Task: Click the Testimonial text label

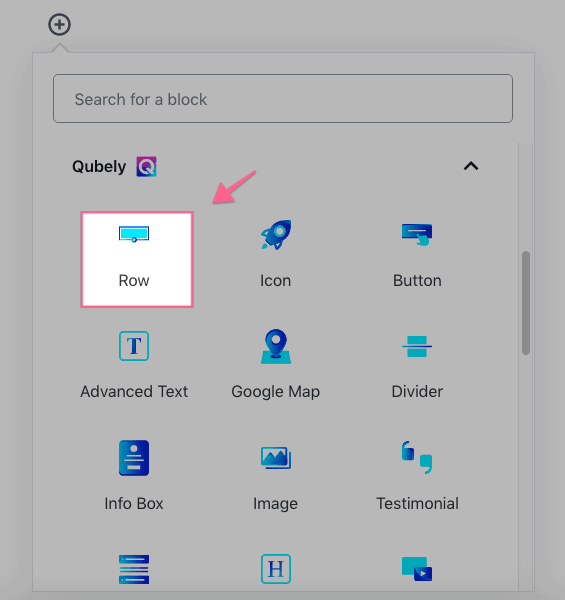Action: point(417,504)
